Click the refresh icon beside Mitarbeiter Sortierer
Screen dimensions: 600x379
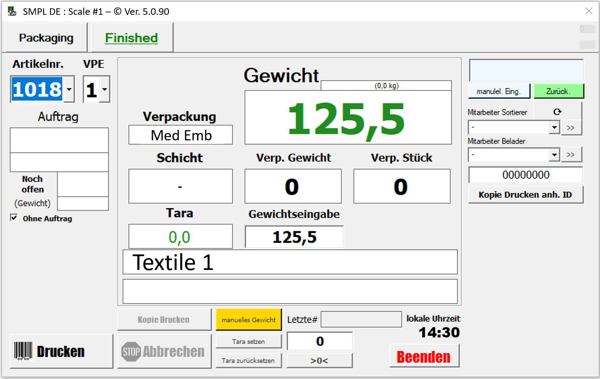(557, 112)
